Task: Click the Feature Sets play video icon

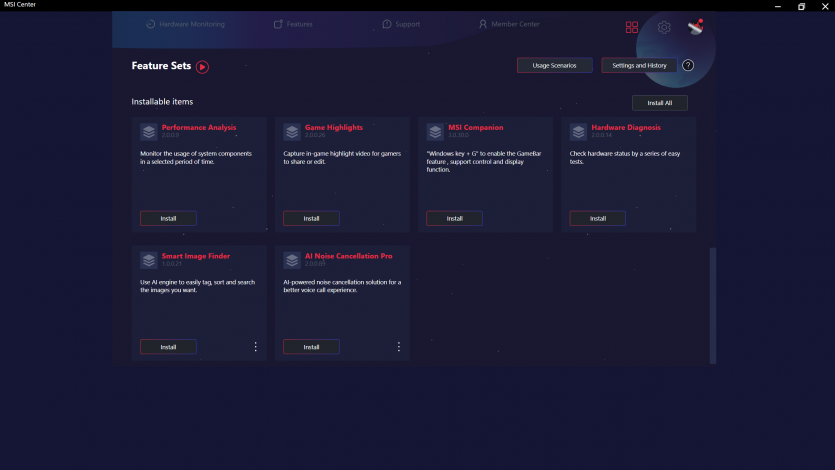Action: pos(202,67)
